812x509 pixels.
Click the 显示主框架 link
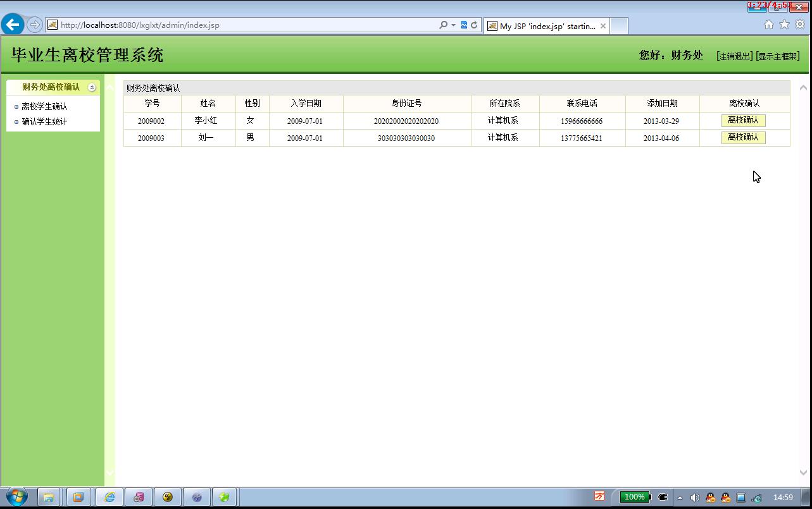[778, 56]
